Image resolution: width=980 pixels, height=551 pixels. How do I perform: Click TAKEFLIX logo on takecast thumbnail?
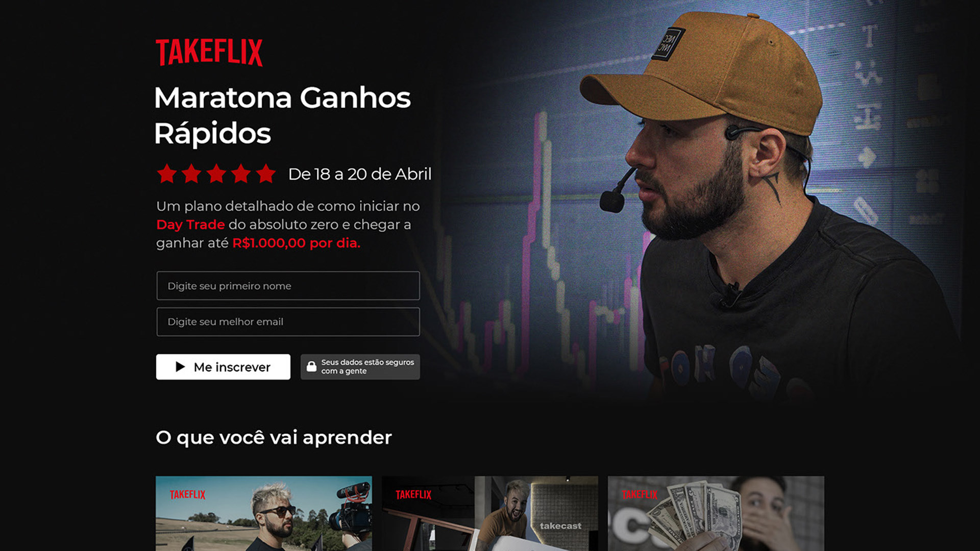pos(413,494)
